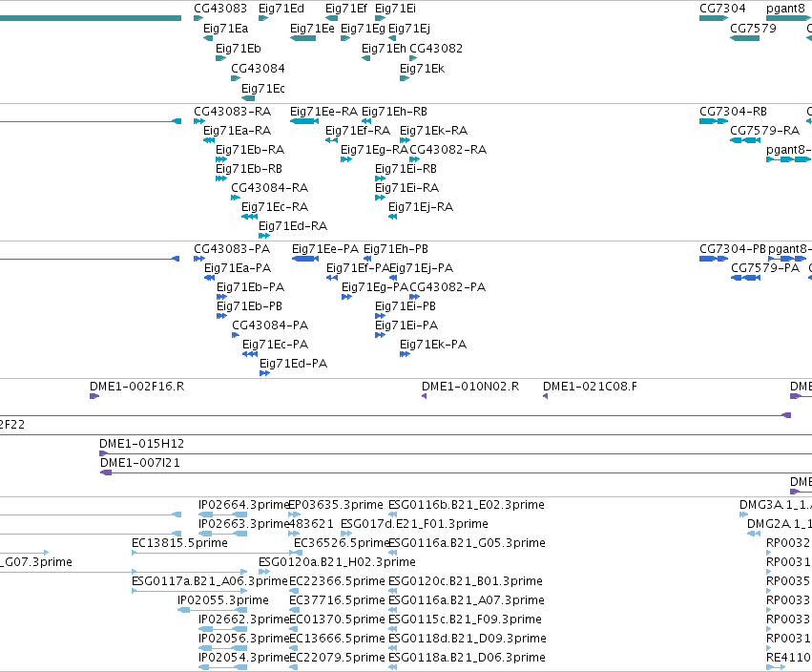Click the ESG0120a.B21_H02.3prime EST label
The image size is (812, 672).
(337, 562)
